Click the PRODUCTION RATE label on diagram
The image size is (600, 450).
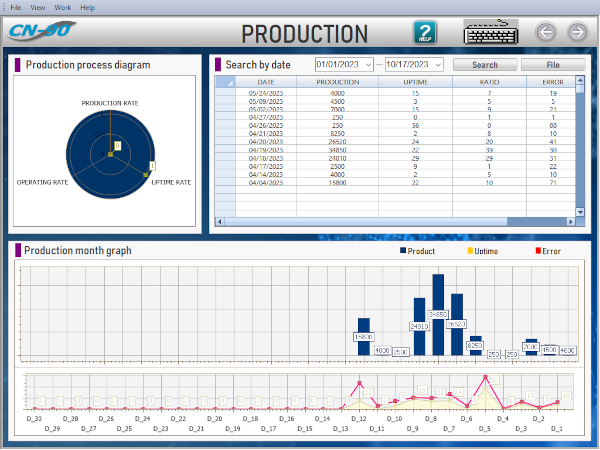[x=110, y=103]
